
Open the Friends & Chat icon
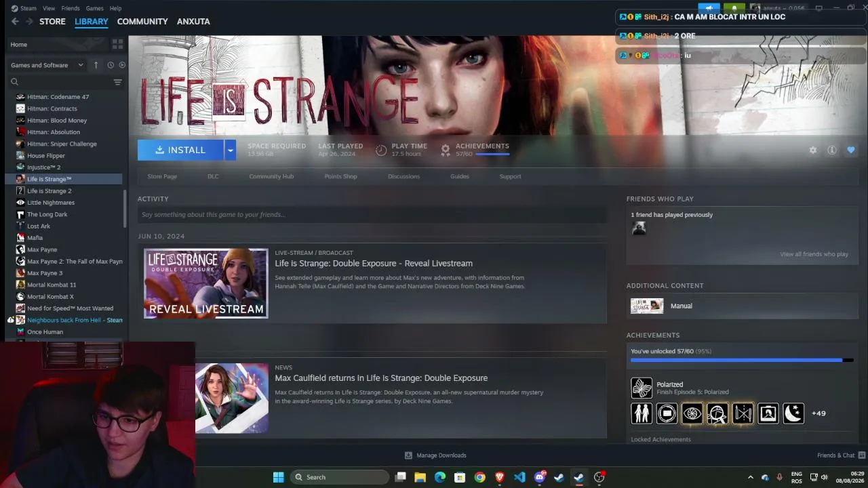click(862, 455)
